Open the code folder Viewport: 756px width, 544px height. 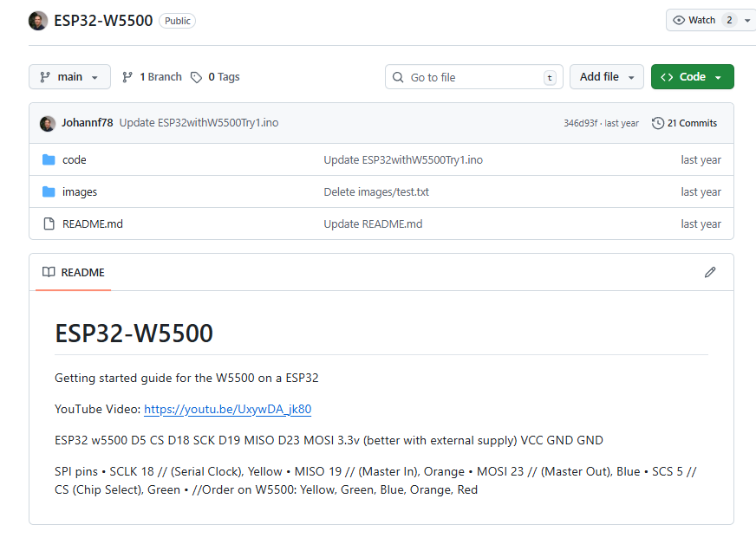pyautogui.click(x=75, y=160)
